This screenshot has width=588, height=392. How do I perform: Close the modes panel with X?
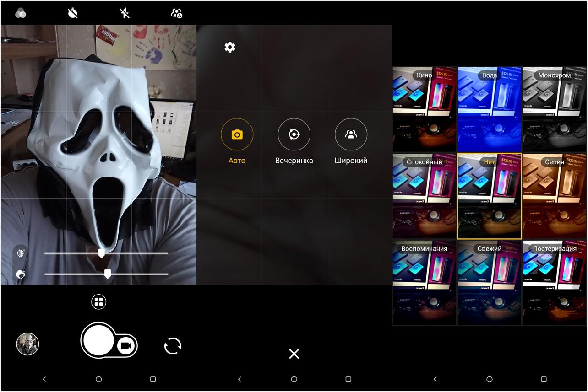[x=294, y=354]
